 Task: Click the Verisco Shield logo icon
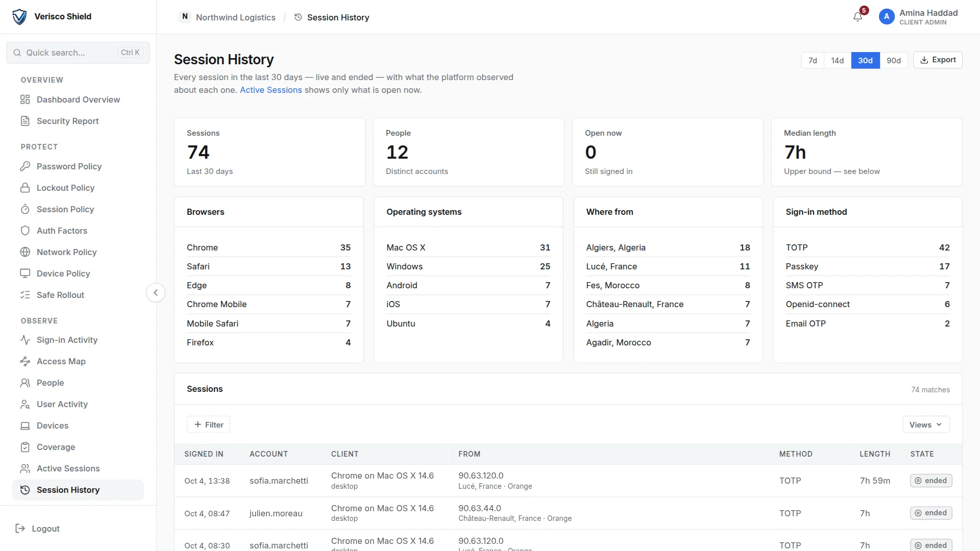19,17
